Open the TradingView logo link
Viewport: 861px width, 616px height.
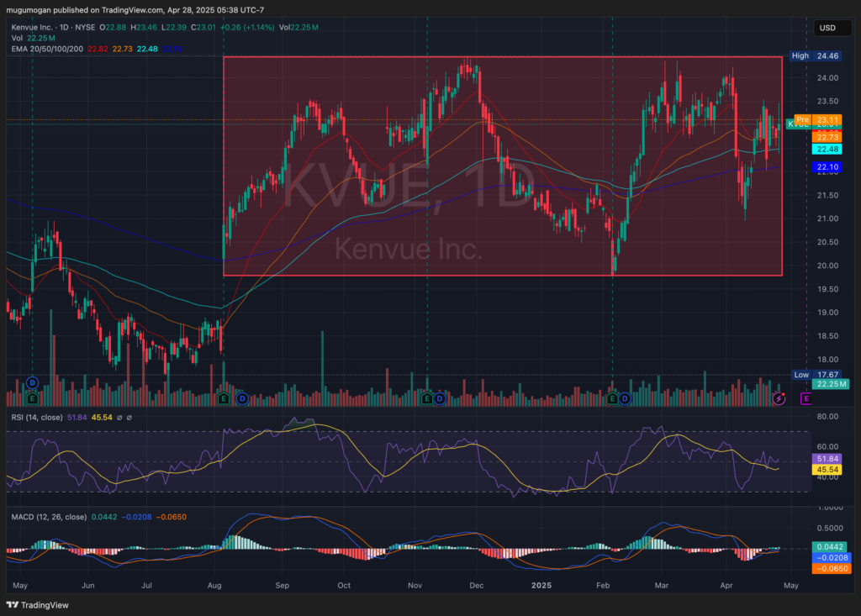click(x=37, y=605)
